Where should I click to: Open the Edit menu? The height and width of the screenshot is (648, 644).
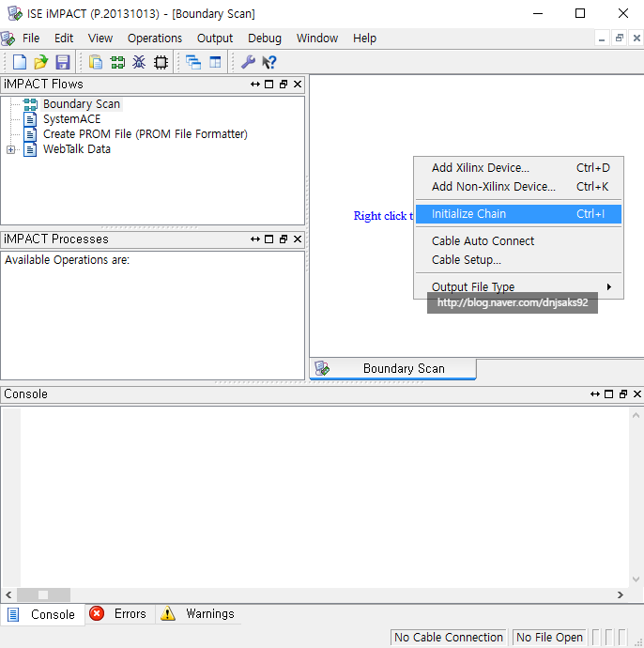64,39
